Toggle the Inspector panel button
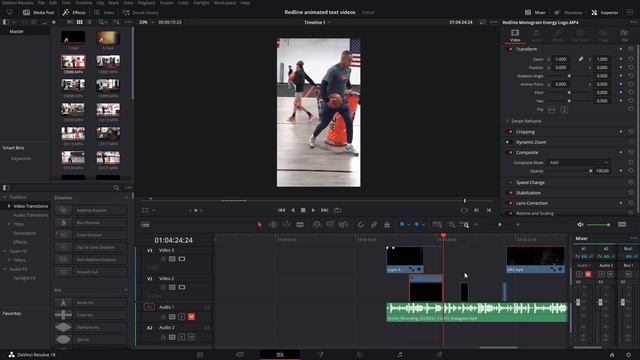Screen dimensions: 640x360 [605, 12]
